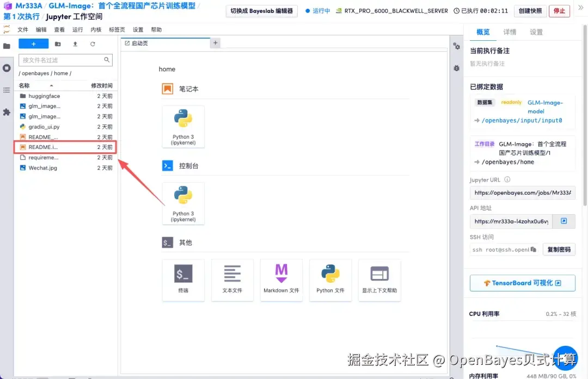Image resolution: width=588 pixels, height=379 pixels.
Task: Open the 编辑 menu
Action: pos(41,29)
